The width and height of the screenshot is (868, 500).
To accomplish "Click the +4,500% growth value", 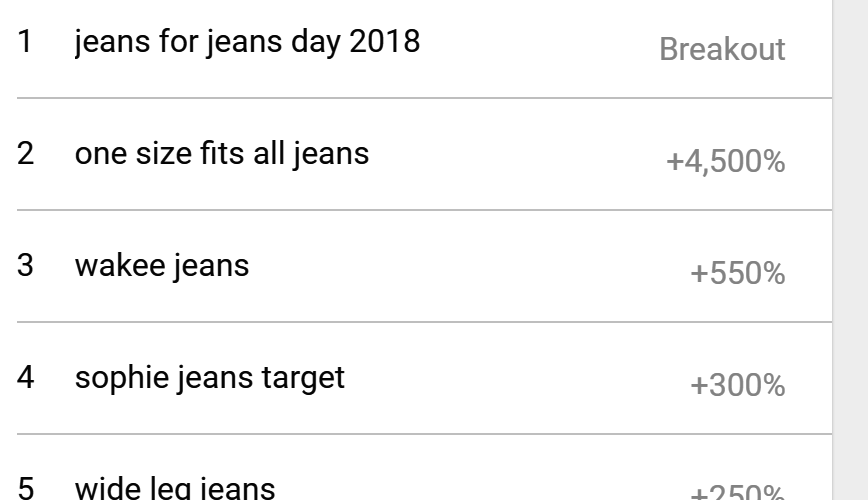I will point(725,162).
